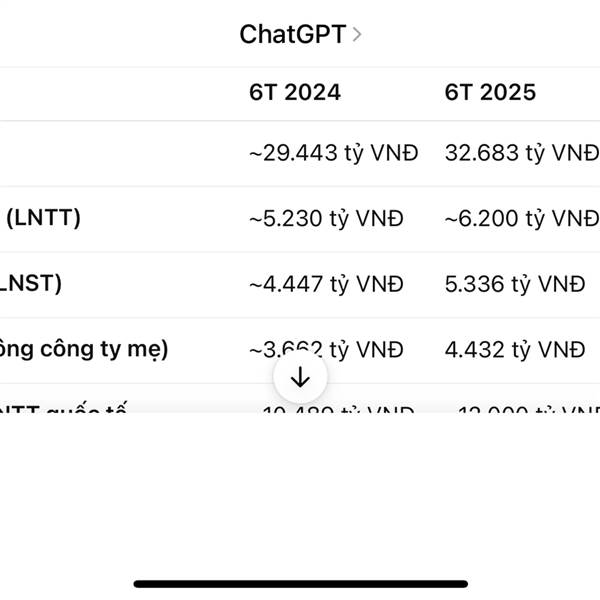Click the 32.683 tỷ VNĐ cell
This screenshot has height=600, width=600.
click(x=522, y=153)
